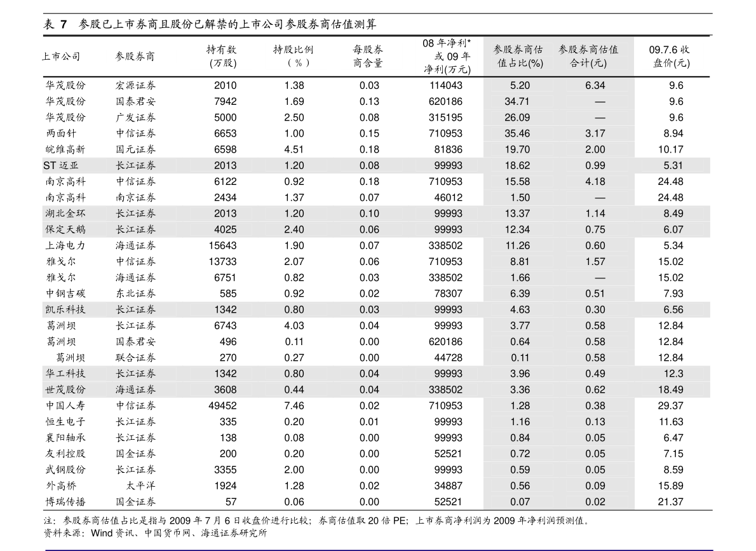Click the "武钢股份" company cell
Screen dimensions: 756x551
(x=65, y=470)
